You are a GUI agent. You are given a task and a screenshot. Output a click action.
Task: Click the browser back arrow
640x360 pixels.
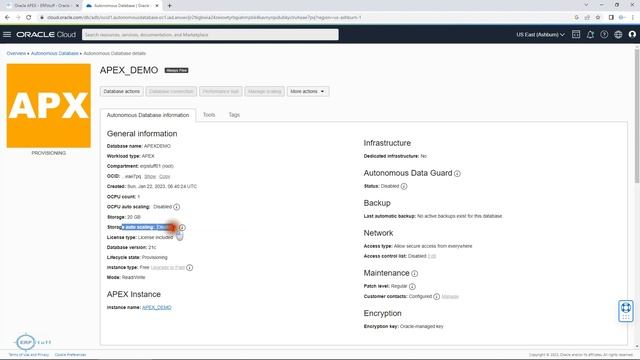point(7,18)
